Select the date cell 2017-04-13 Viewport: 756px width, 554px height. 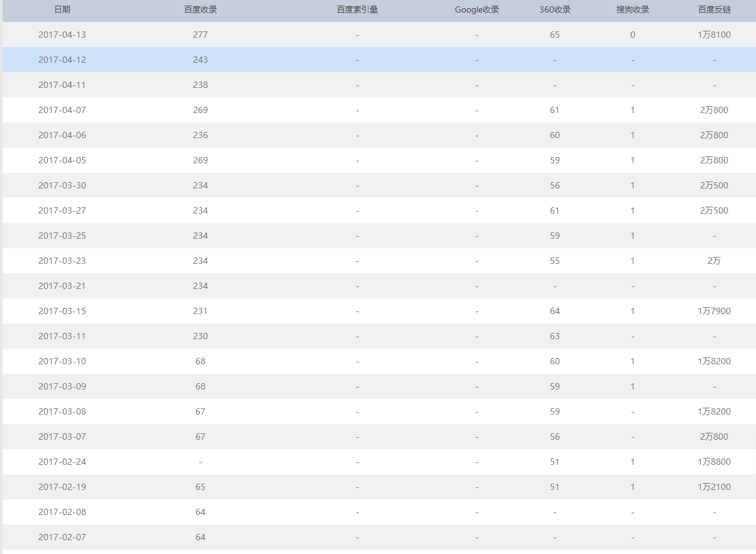coord(62,35)
